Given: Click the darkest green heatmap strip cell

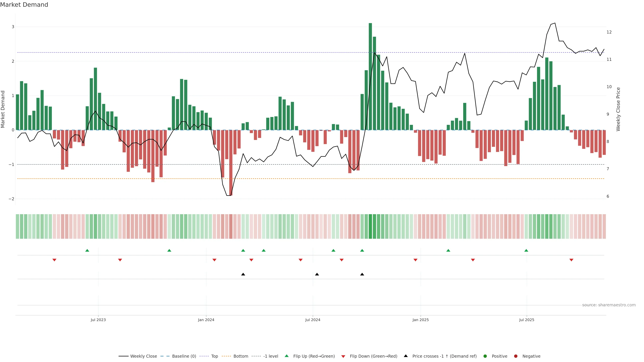Looking at the screenshot, I should (370, 226).
